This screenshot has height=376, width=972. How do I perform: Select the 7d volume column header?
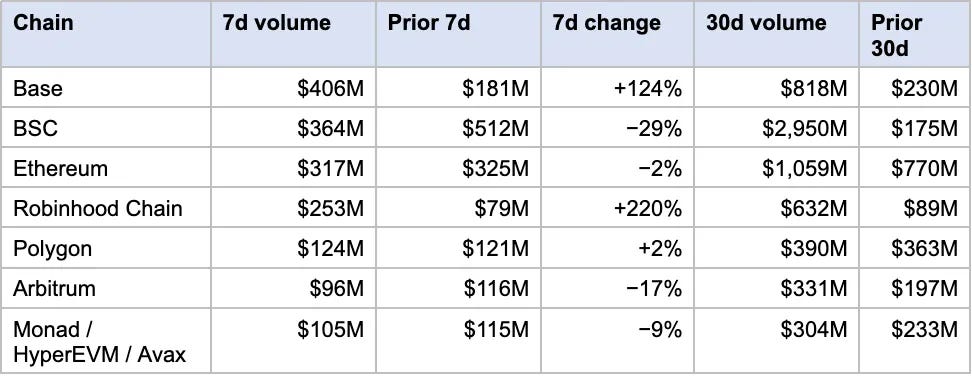pos(293,34)
